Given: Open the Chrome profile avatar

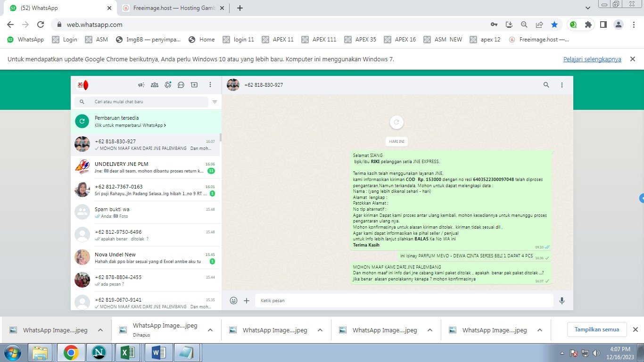Looking at the screenshot, I should tap(619, 25).
